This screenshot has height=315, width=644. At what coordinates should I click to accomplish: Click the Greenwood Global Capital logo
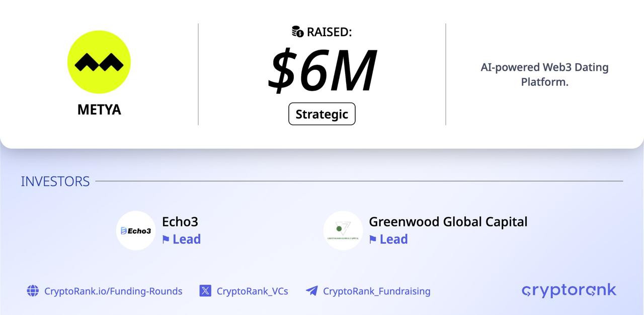343,231
